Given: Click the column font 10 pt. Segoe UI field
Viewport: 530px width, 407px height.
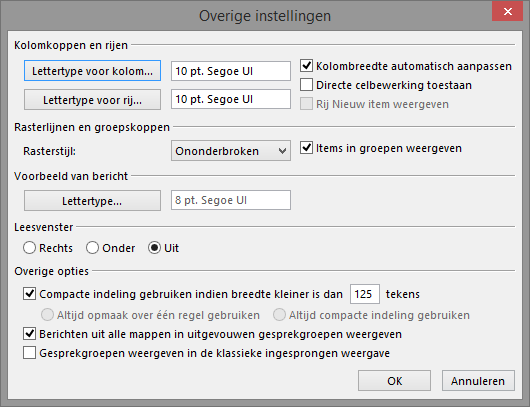Looking at the screenshot, I should coord(231,71).
